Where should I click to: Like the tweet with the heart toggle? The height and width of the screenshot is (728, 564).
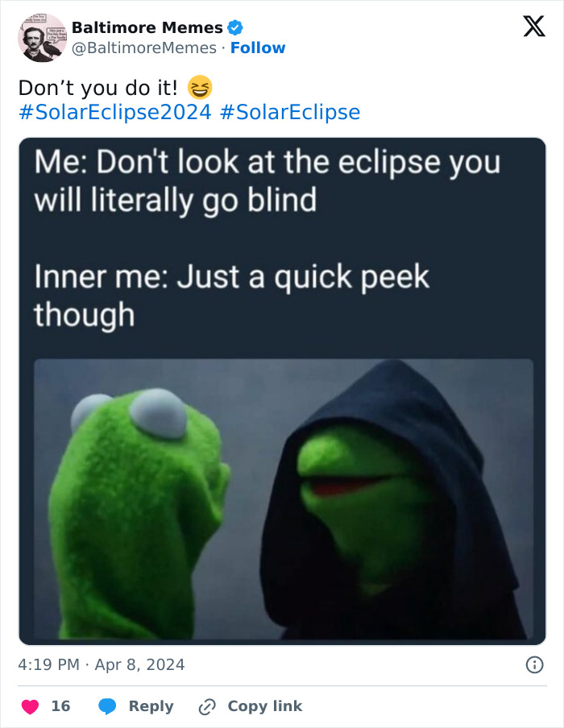coord(31,705)
